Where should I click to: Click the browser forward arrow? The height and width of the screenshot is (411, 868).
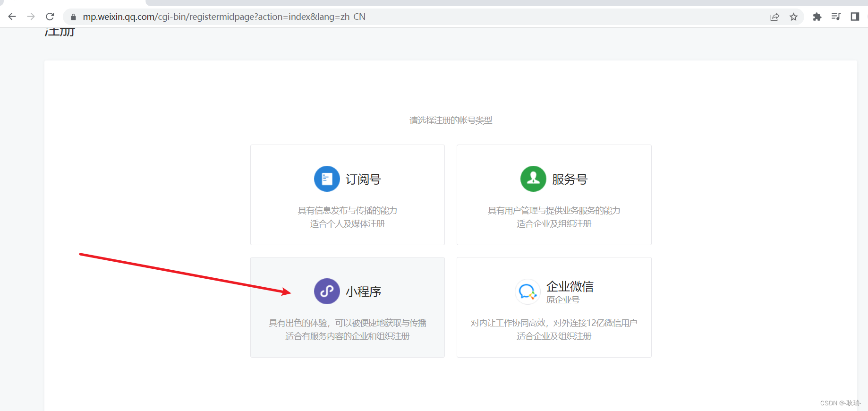click(31, 17)
